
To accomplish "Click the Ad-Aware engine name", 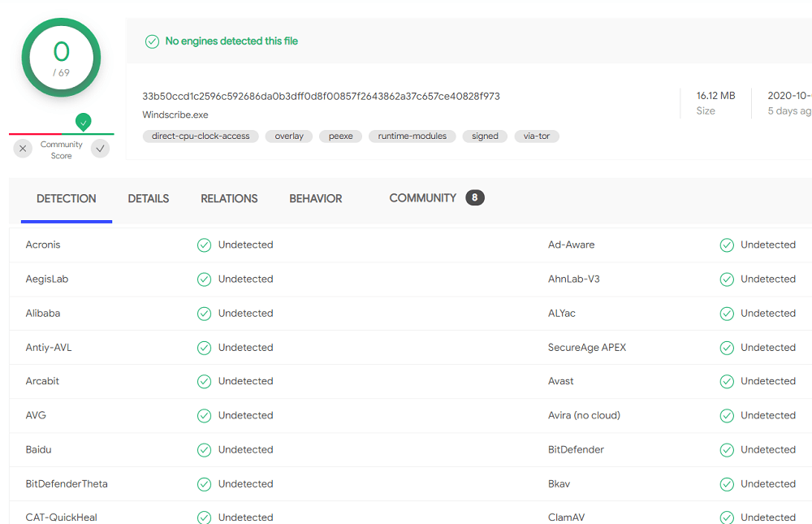I will 571,245.
